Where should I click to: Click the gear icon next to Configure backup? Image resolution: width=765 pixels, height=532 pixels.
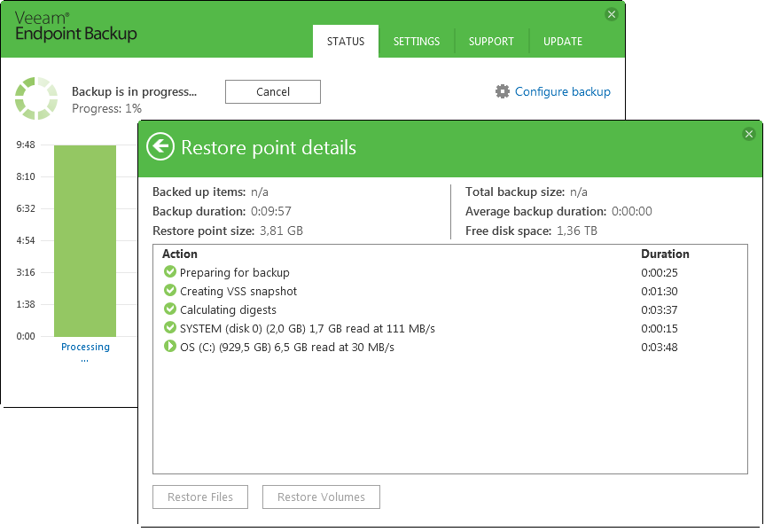[502, 91]
